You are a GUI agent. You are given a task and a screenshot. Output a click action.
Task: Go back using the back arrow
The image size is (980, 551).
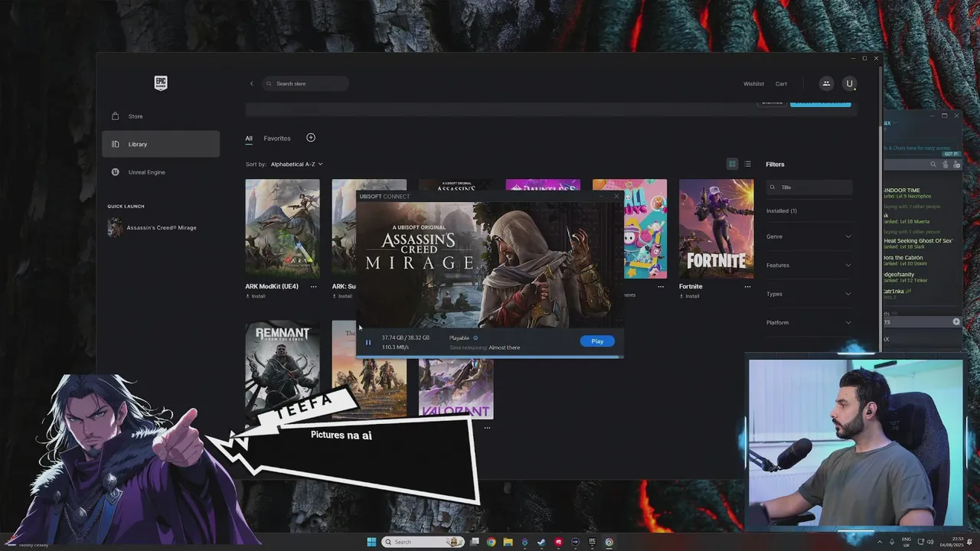tap(251, 83)
